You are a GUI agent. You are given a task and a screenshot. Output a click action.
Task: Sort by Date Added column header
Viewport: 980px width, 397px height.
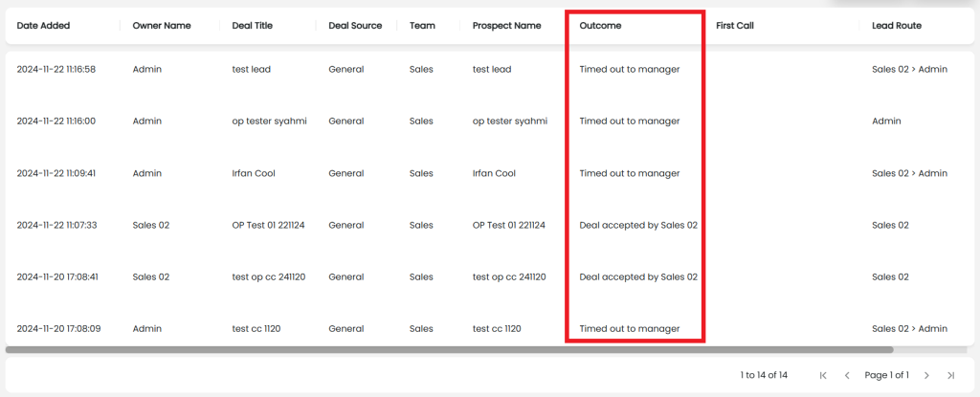(43, 26)
